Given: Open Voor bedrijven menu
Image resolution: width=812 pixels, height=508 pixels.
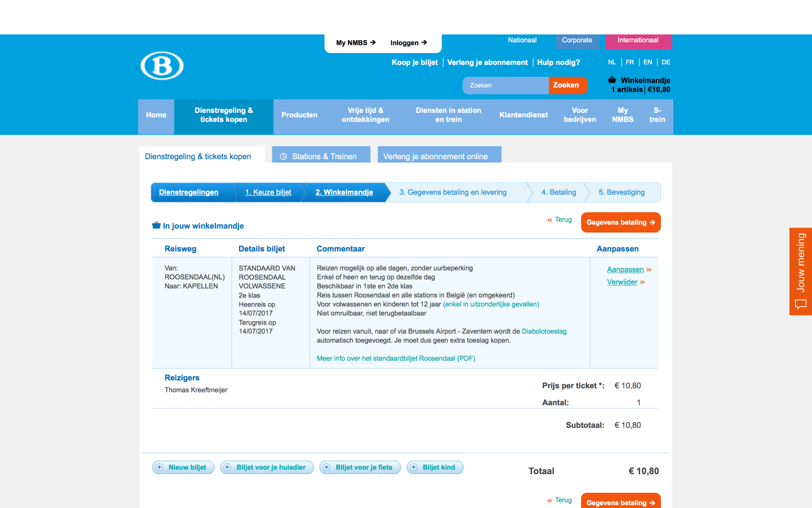Looking at the screenshot, I should 580,115.
